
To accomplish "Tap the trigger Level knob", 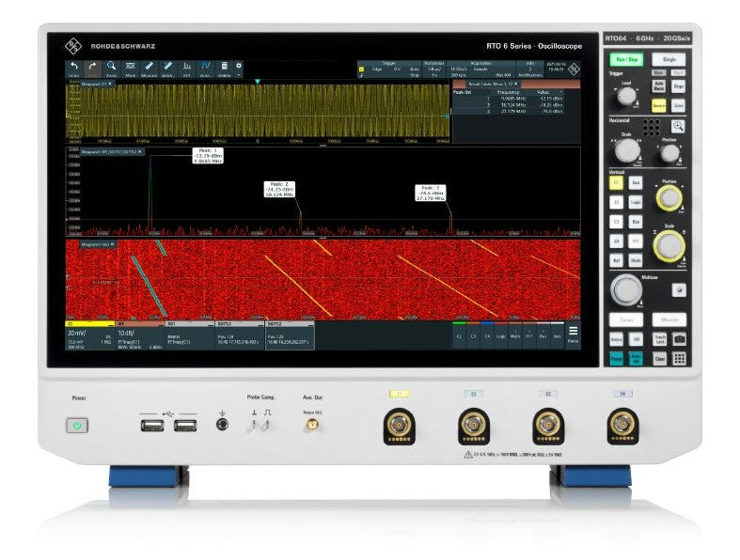I will [626, 96].
